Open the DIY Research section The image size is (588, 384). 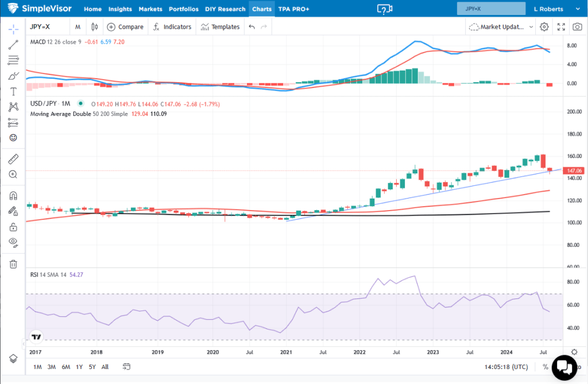click(225, 9)
